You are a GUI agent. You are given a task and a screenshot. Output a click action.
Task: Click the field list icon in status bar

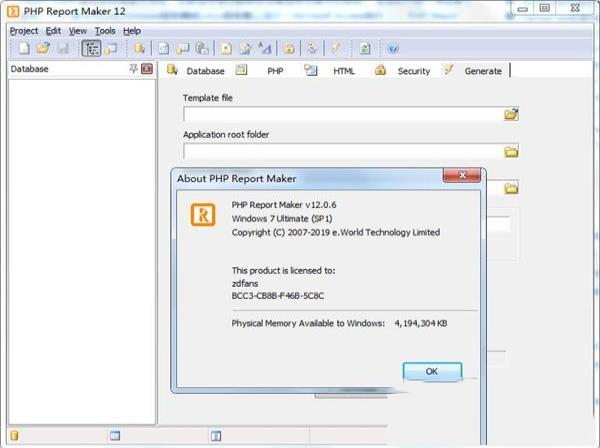(216, 436)
